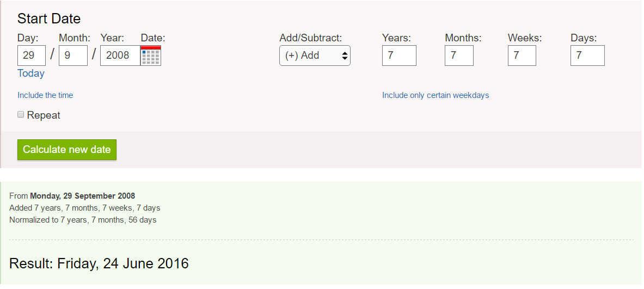Focus the Day input field

tap(32, 56)
